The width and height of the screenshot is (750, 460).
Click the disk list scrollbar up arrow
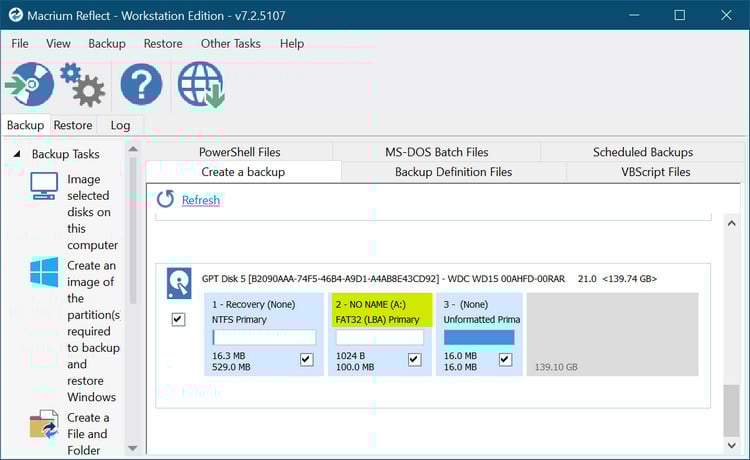(731, 223)
